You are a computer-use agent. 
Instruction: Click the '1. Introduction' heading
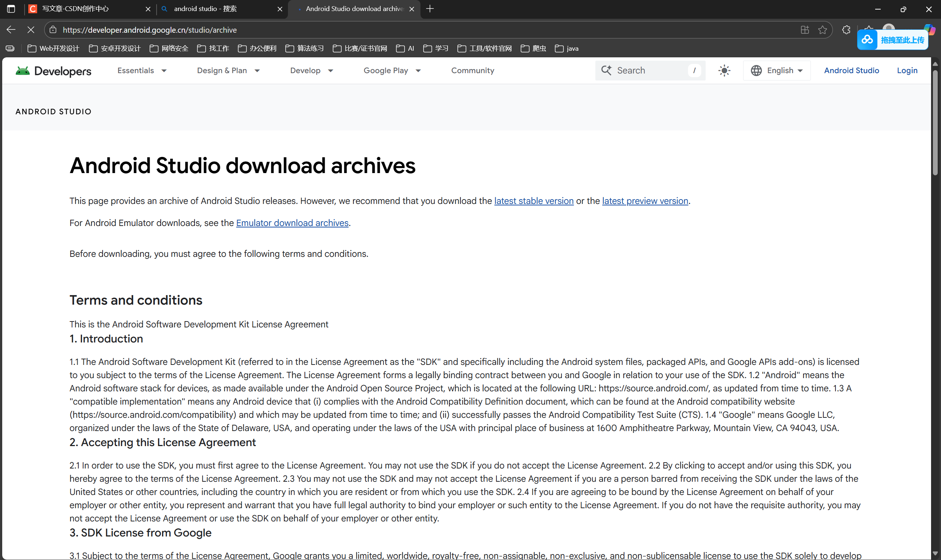pyautogui.click(x=106, y=338)
